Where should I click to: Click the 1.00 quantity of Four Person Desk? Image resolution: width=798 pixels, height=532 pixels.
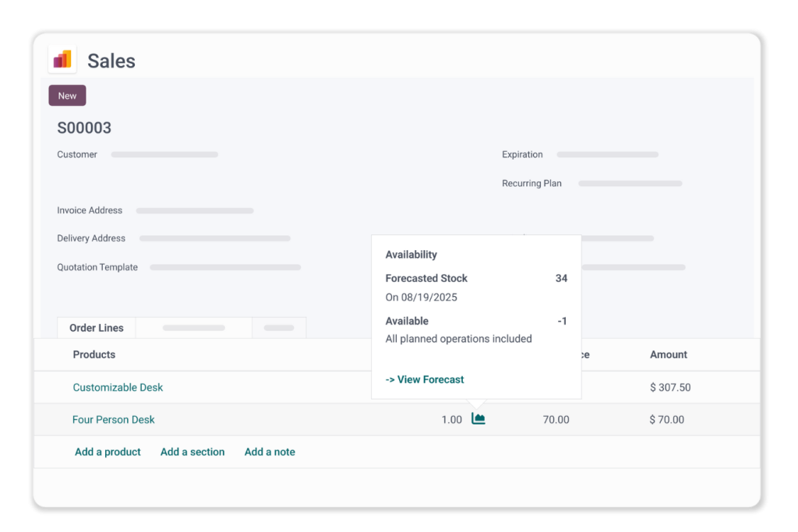click(451, 420)
